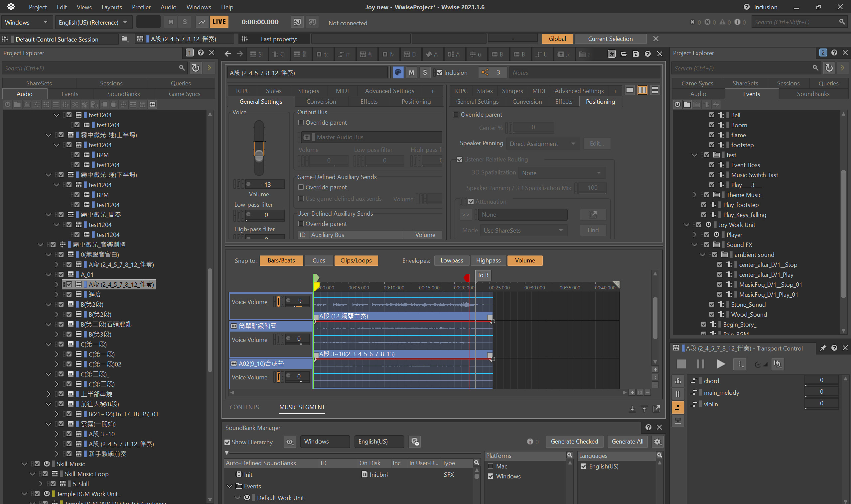The image size is (851, 504).
Task: Click the Generate All button
Action: pyautogui.click(x=628, y=442)
